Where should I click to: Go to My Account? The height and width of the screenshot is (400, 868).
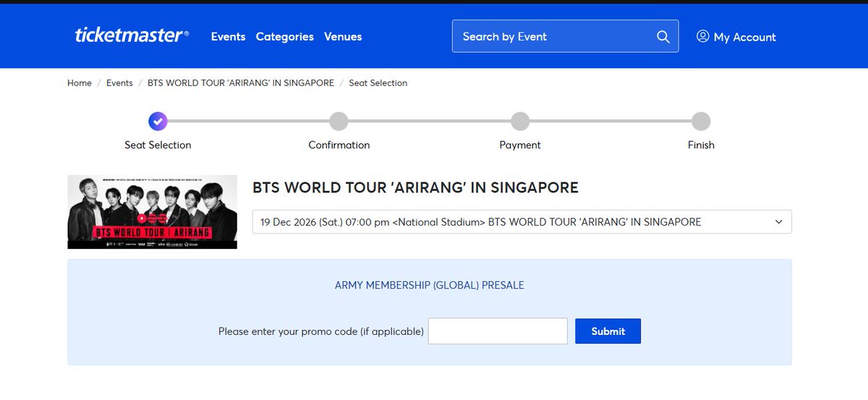(736, 37)
